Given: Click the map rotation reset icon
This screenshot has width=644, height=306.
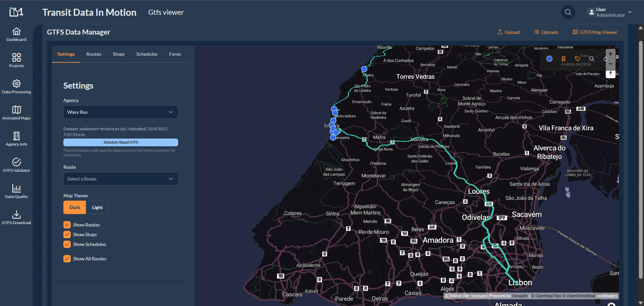Looking at the screenshot, I should [x=605, y=59].
